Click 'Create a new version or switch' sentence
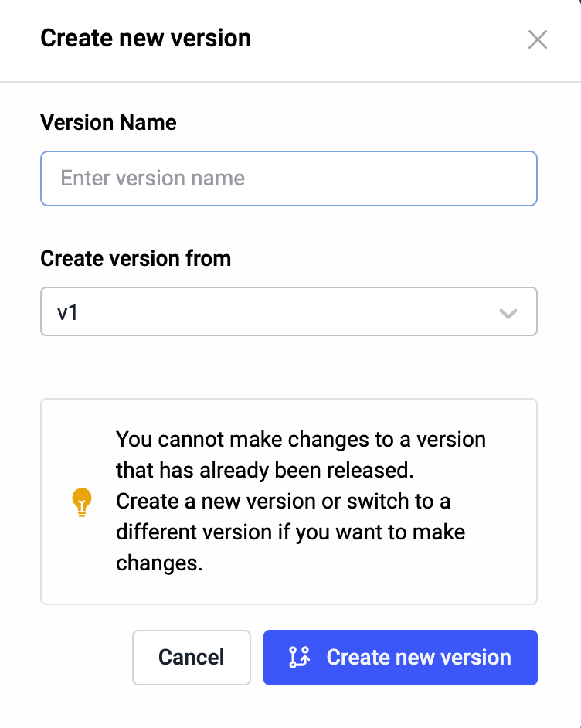This screenshot has width=581, height=728. click(x=283, y=501)
